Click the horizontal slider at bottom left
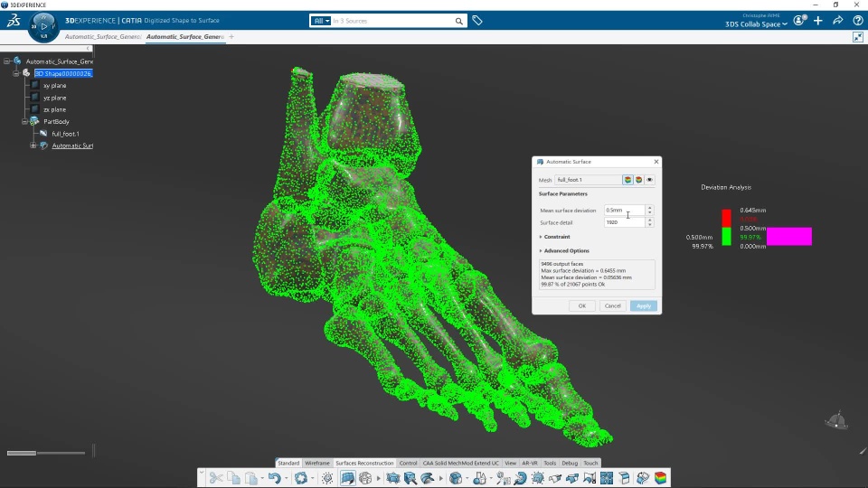The height and width of the screenshot is (488, 868). point(46,453)
